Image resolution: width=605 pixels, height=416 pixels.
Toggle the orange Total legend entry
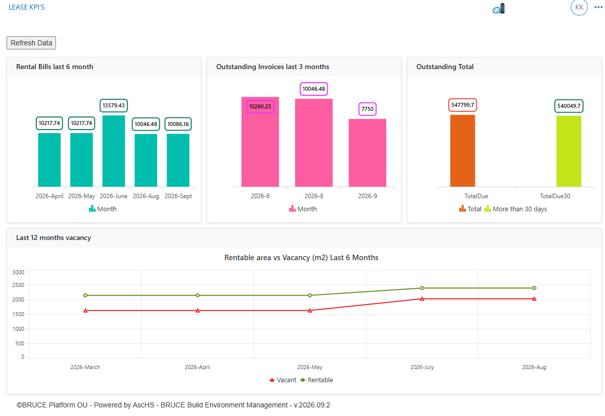(470, 209)
